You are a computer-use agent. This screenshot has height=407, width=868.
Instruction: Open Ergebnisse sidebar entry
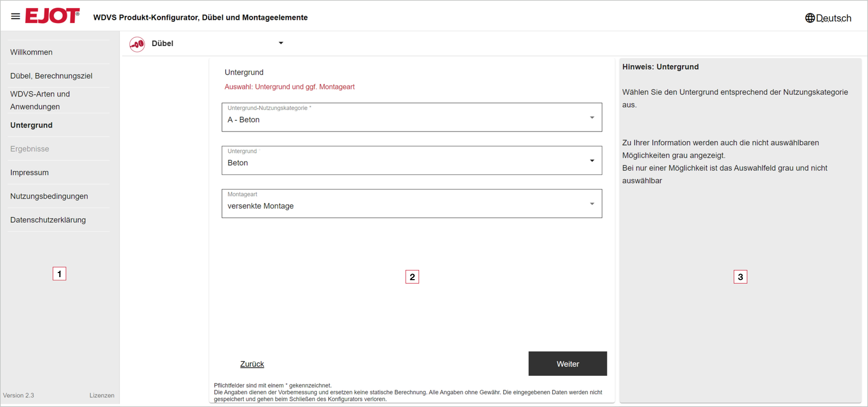coord(29,149)
